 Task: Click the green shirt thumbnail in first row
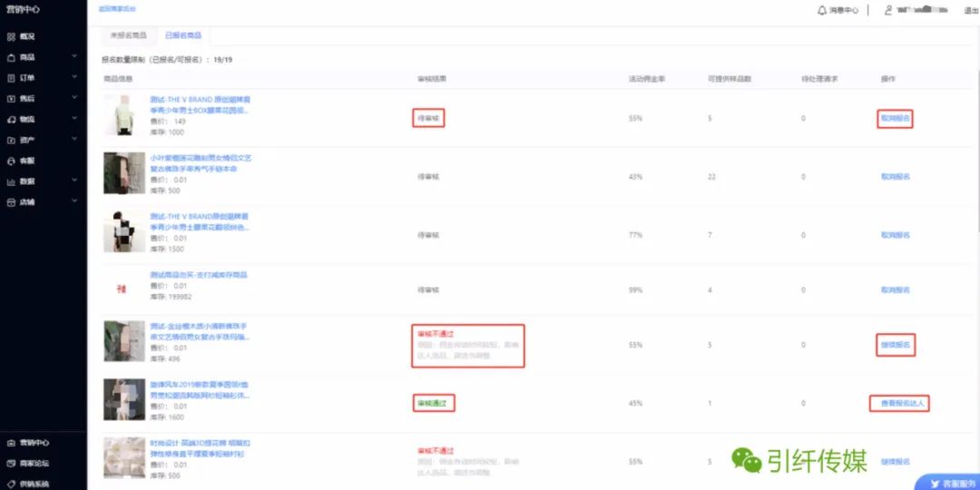pyautogui.click(x=124, y=115)
